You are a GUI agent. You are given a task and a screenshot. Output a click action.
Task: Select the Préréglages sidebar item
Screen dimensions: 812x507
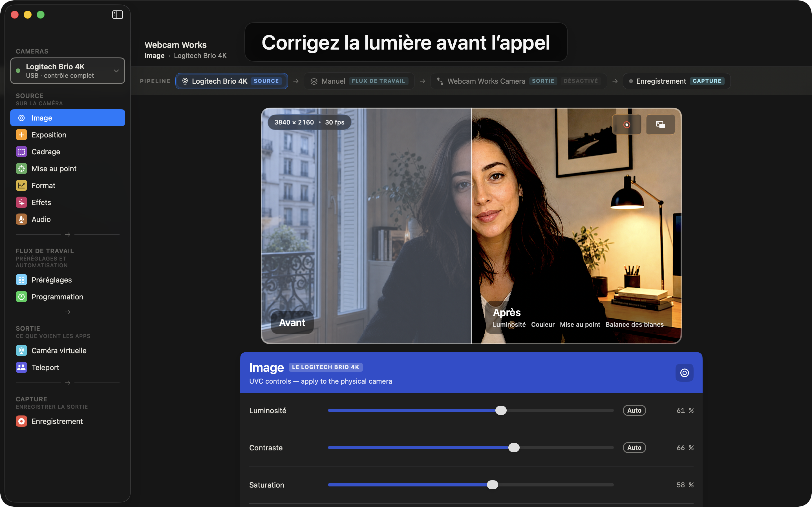click(67, 280)
